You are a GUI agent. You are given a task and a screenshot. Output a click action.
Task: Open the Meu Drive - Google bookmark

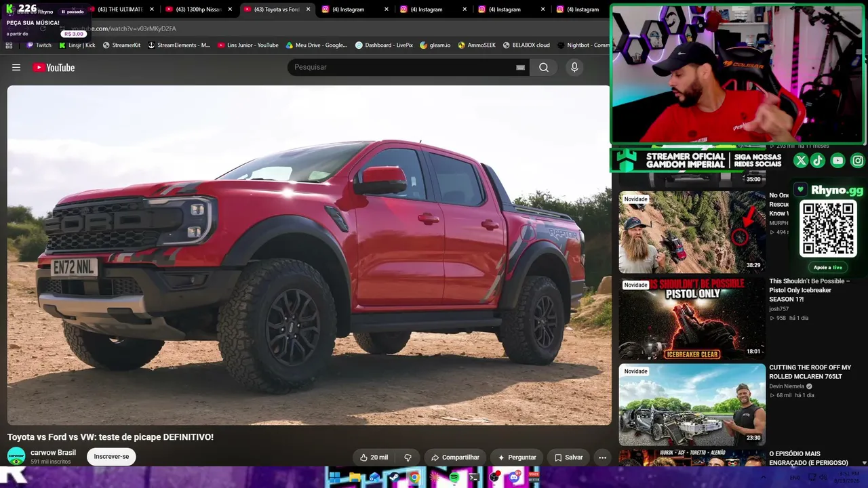[317, 45]
